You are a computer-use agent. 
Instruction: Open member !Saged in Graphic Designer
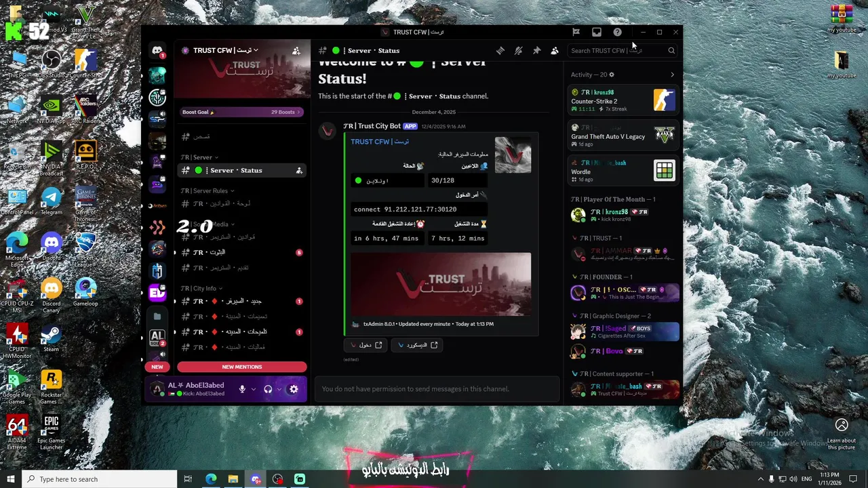(x=624, y=331)
